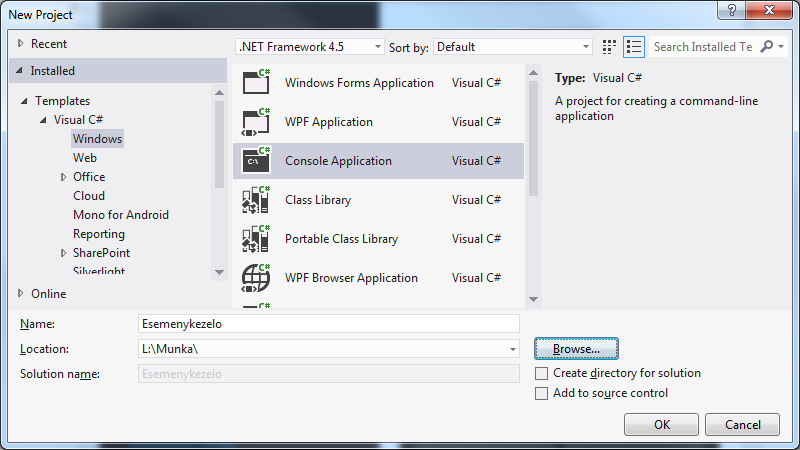Click the Search Installed Templates box
Viewport: 800px width, 450px height.
click(x=703, y=47)
